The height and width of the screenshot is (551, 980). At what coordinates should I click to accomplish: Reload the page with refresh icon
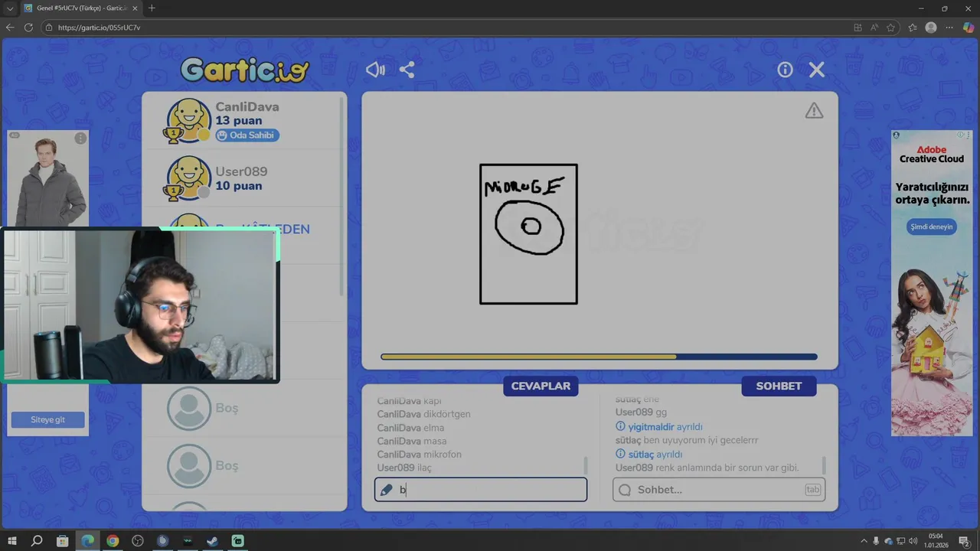point(28,28)
